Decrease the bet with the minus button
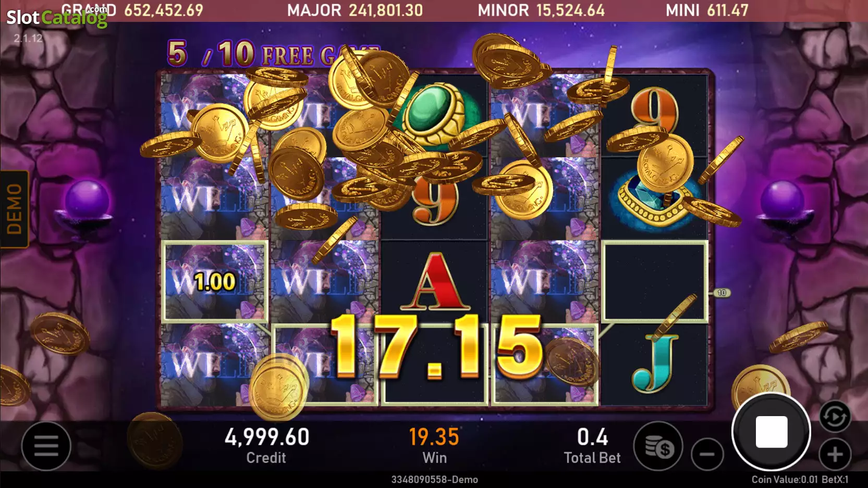The image size is (868, 488). [707, 454]
